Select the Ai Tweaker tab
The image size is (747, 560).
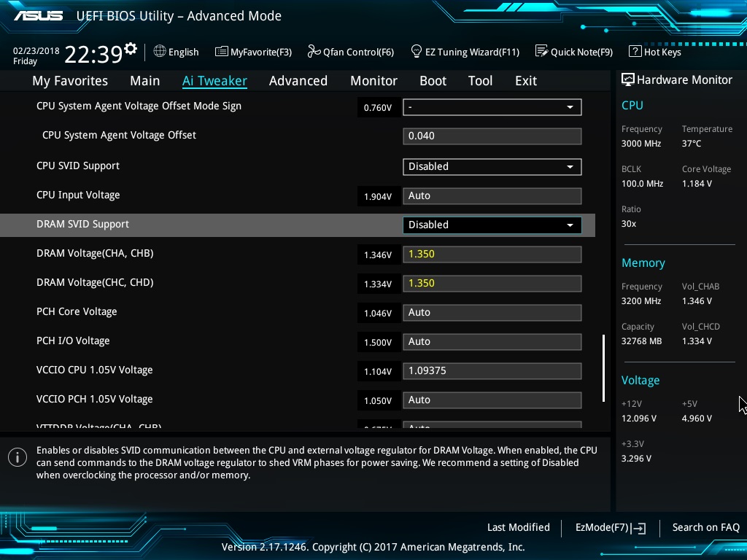214,81
